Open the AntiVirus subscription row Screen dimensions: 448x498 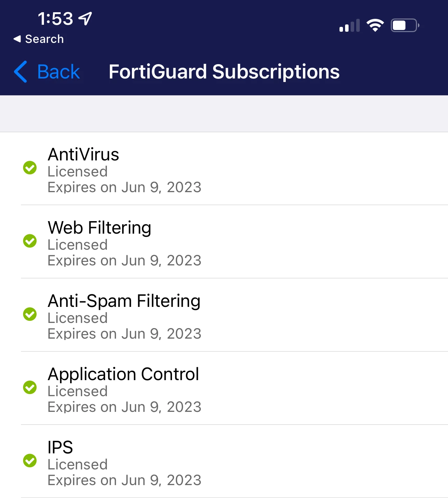pyautogui.click(x=224, y=169)
